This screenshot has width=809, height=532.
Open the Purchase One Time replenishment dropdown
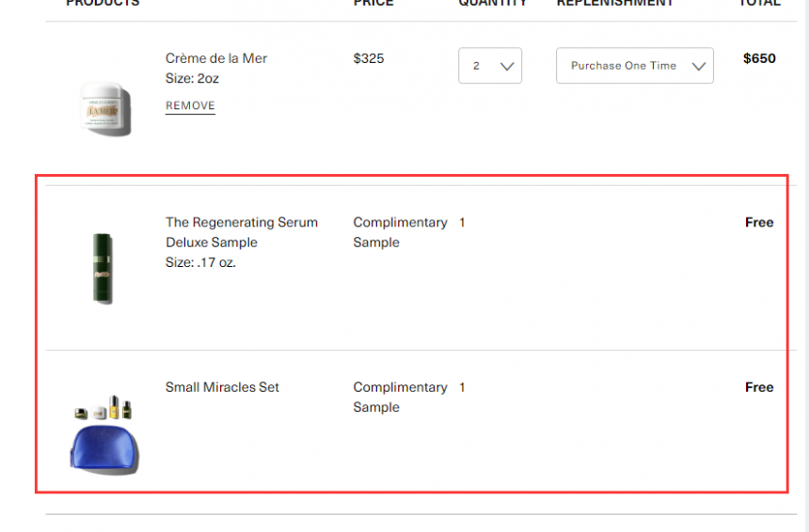(x=635, y=66)
